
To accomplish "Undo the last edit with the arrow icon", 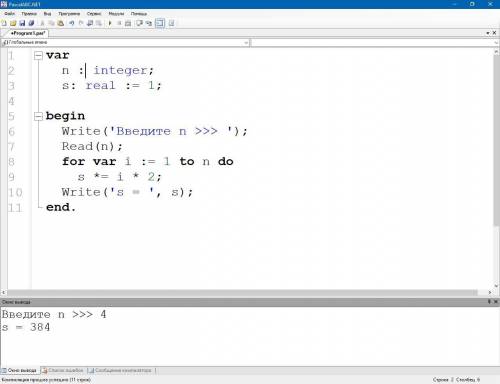I will pos(72,23).
